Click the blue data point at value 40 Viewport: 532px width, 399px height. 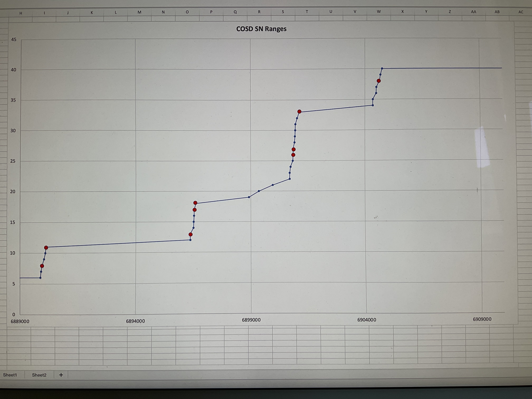click(x=382, y=68)
